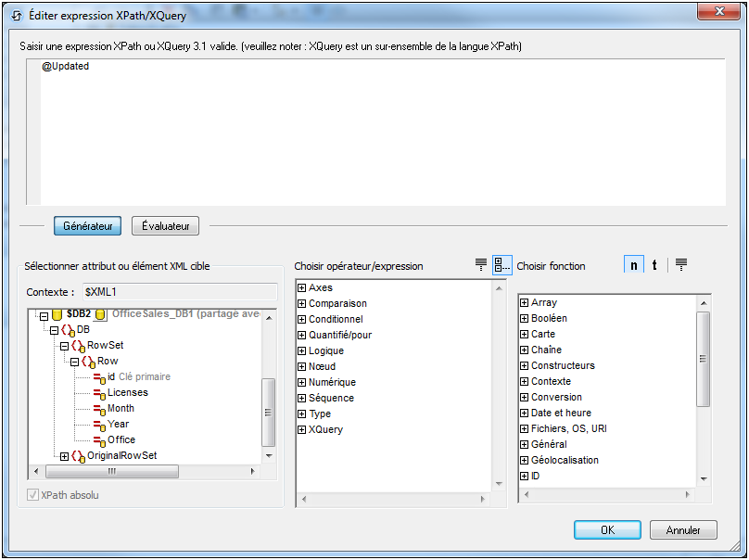This screenshot has width=749, height=560.
Task: Expand the Chaîne function group
Action: pos(525,350)
